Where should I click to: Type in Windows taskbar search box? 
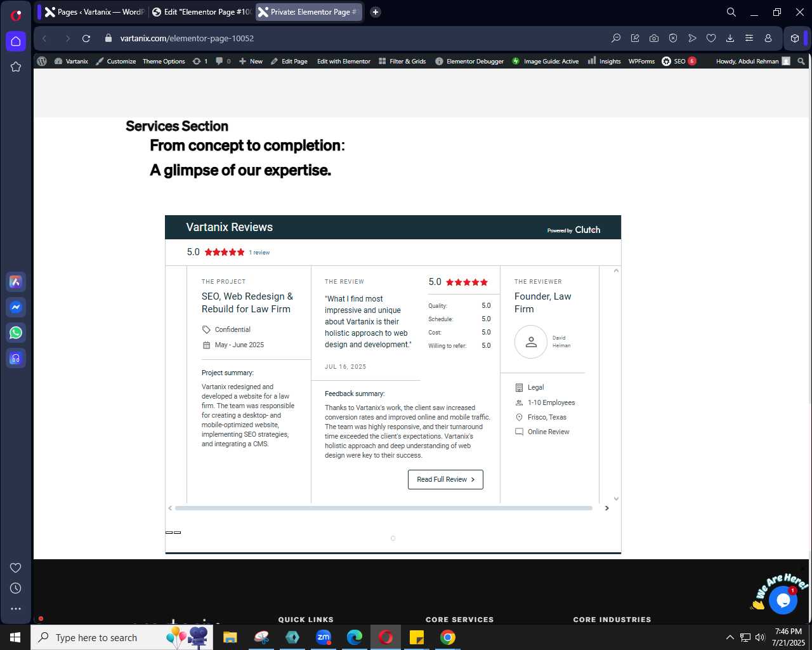(122, 637)
